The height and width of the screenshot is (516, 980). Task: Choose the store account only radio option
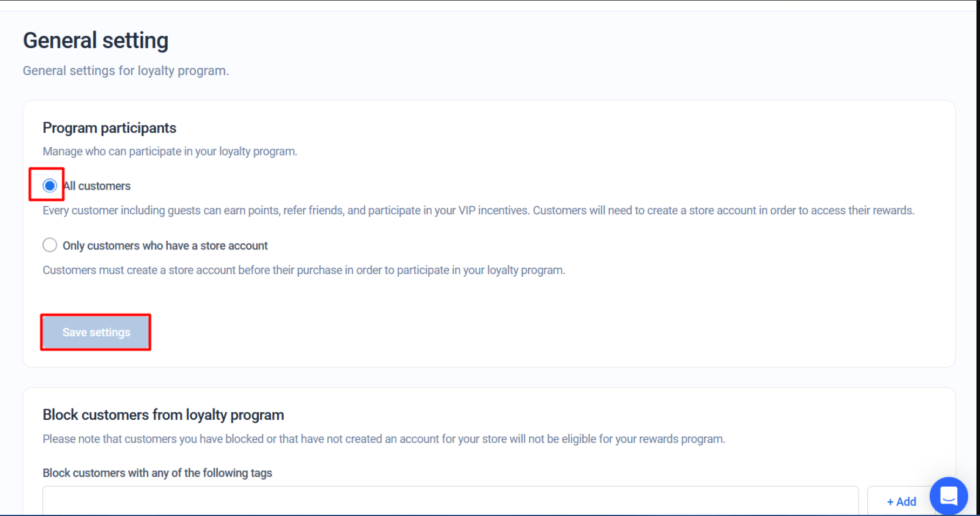(50, 245)
